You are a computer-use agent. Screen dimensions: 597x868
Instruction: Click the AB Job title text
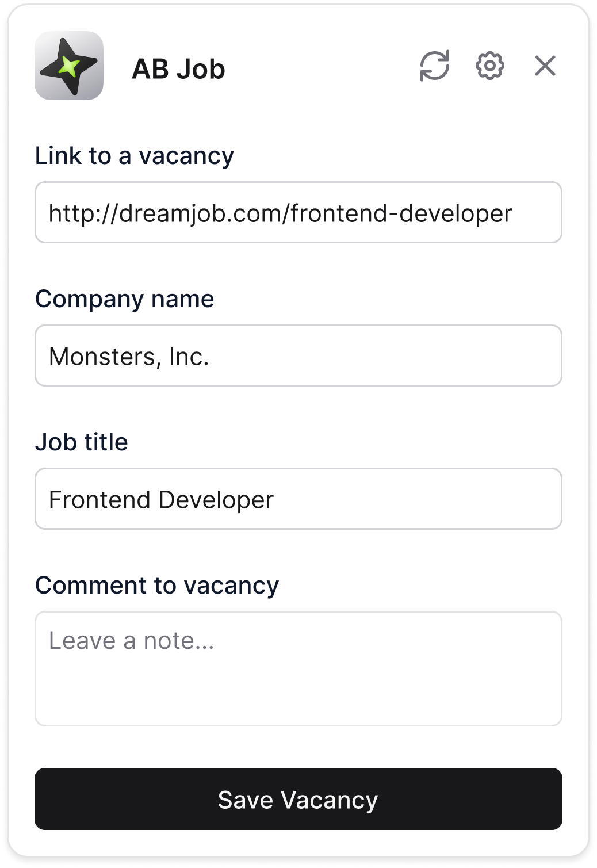(x=178, y=69)
